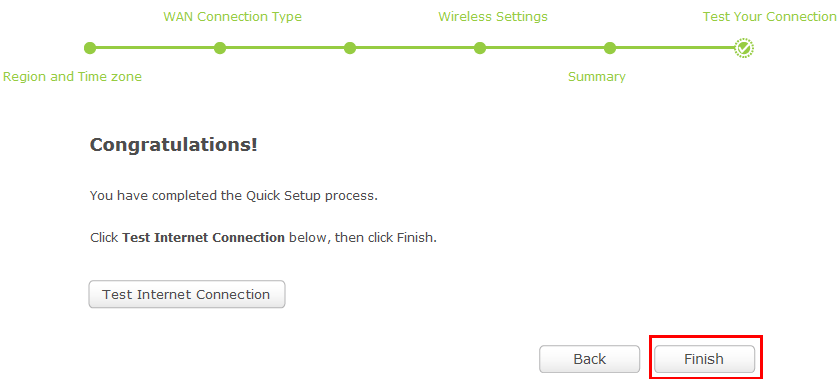Select the Summary step dot
840x379 pixels.
pos(610,48)
